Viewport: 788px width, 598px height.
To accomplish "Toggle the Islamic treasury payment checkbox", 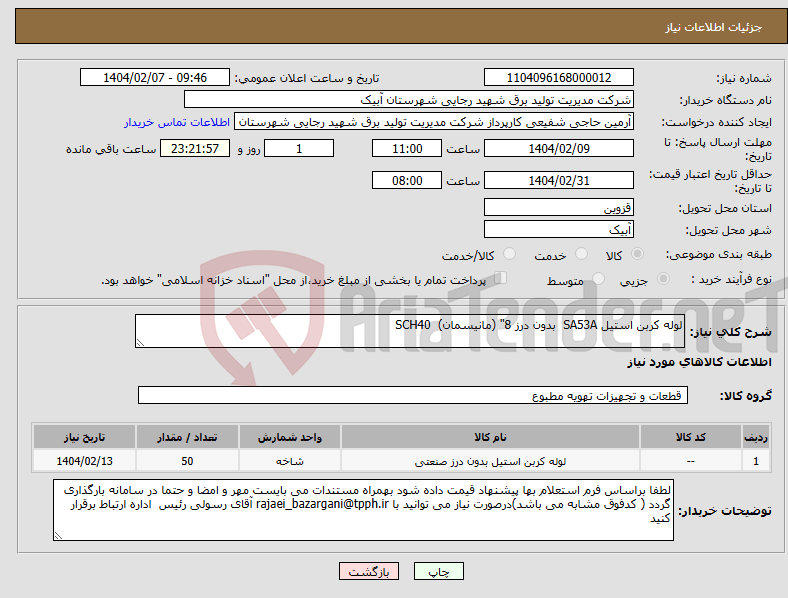I will tap(500, 278).
